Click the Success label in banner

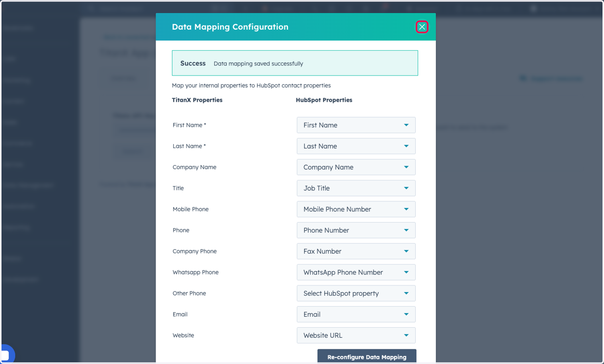tap(193, 63)
